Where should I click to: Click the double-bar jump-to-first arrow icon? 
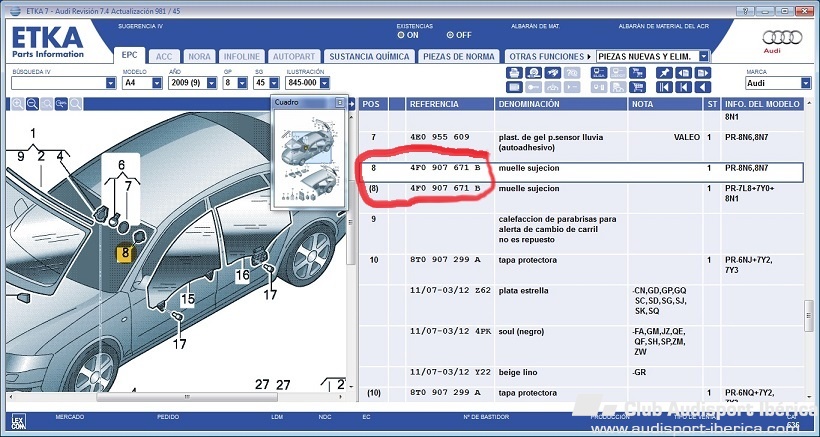[x=664, y=87]
